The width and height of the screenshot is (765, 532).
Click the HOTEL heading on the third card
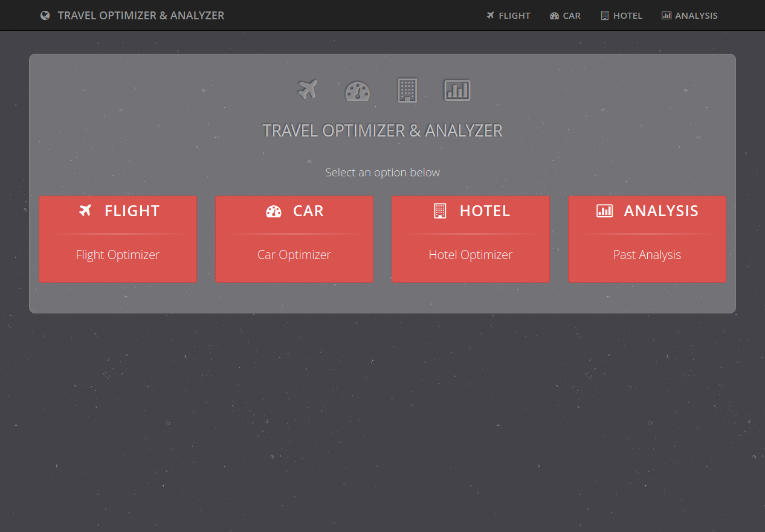[x=485, y=211]
